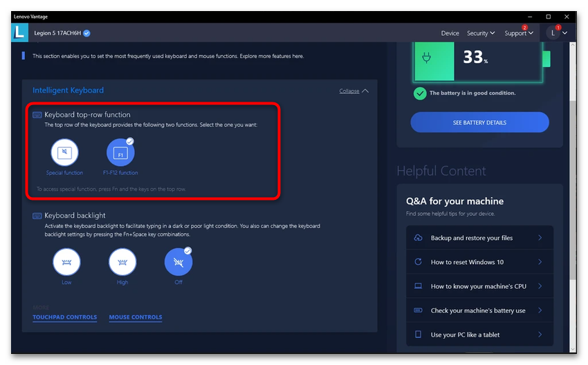588x365 pixels.
Task: Open How to know your machine's CPU
Action: [x=479, y=286]
